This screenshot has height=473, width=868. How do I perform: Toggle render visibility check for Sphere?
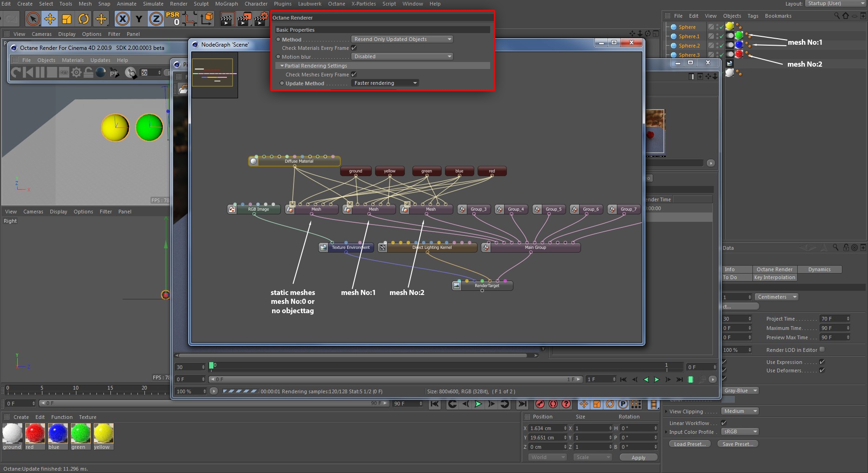pos(721,27)
